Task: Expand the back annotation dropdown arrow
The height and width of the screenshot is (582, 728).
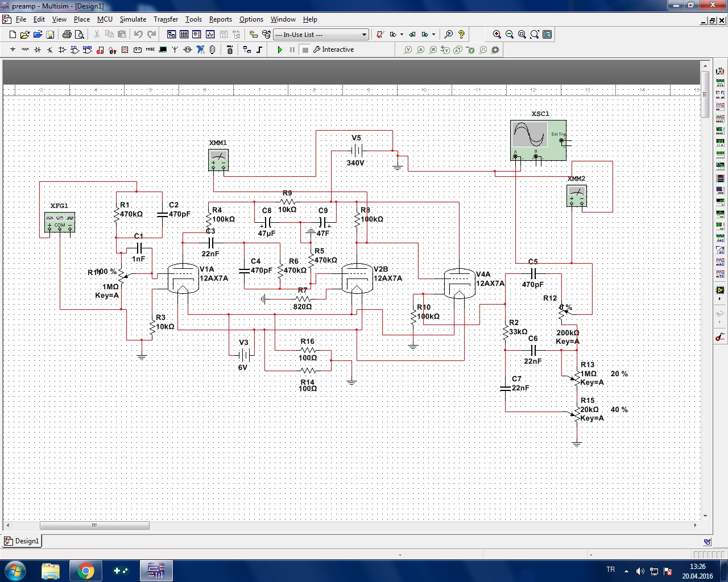Action: (x=433, y=35)
